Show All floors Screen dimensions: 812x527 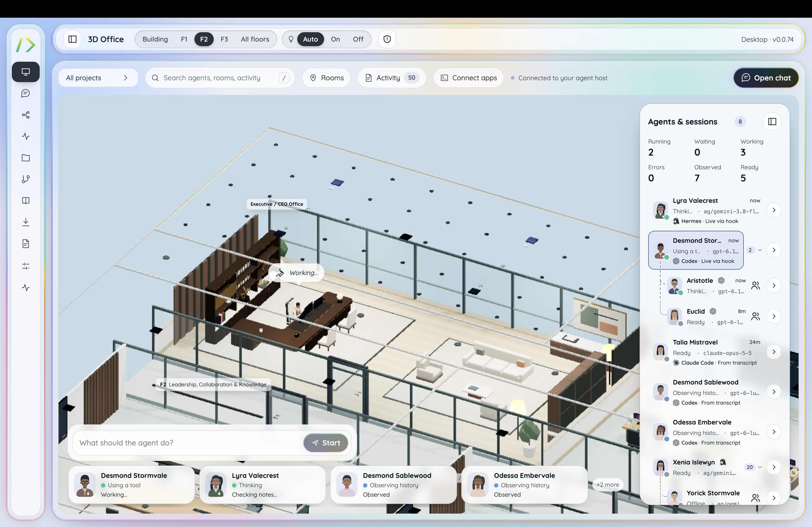click(x=255, y=39)
